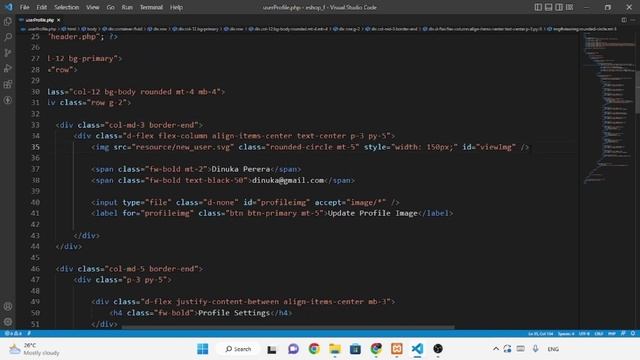The image size is (640, 360).
Task: Open the Source Control view
Action: pos(8,53)
